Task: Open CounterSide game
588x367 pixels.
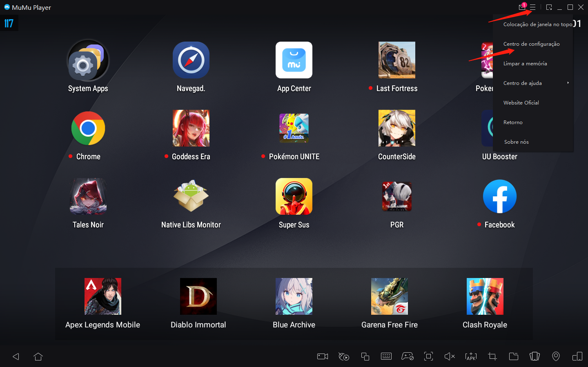Action: (x=397, y=128)
